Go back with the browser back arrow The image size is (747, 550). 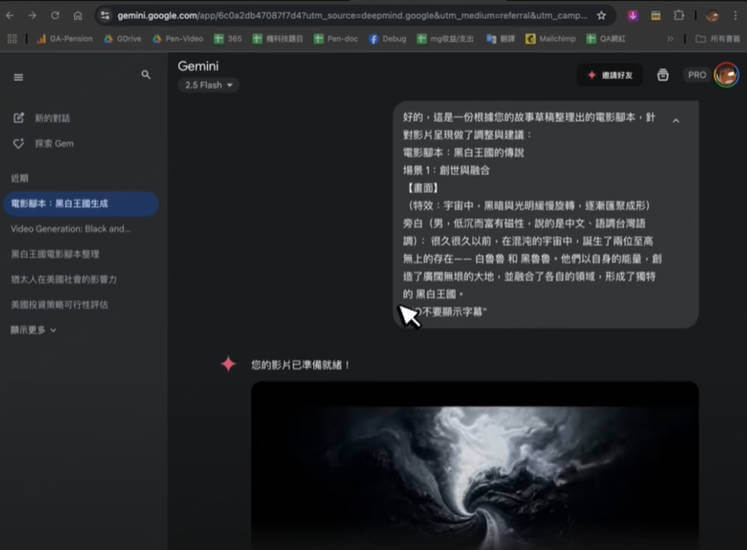10,16
